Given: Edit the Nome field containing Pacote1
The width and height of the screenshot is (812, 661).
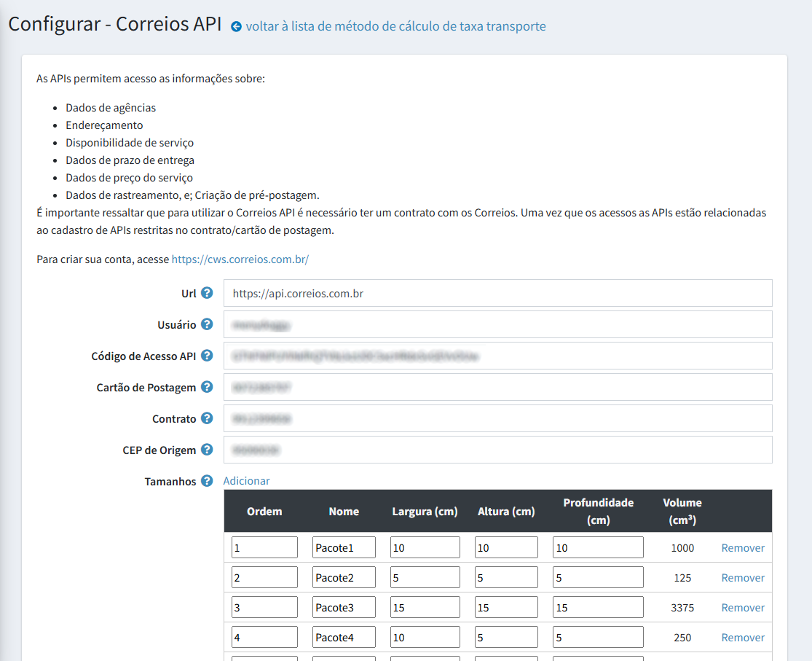Looking at the screenshot, I should tap(344, 547).
